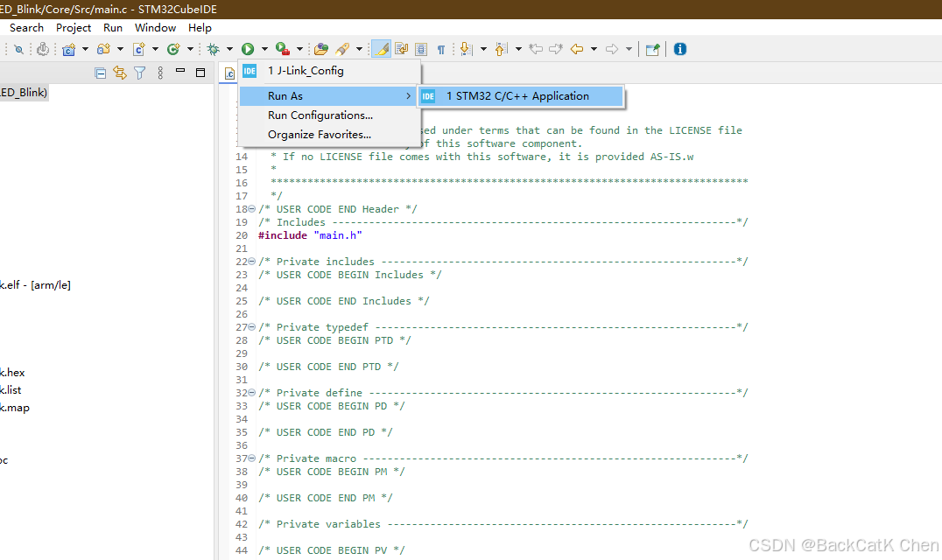
Task: Open dropdown next to New C Source File
Action: coord(155,49)
